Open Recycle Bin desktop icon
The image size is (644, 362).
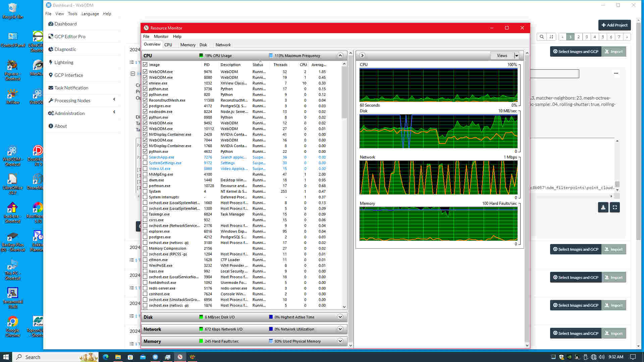coord(13,11)
